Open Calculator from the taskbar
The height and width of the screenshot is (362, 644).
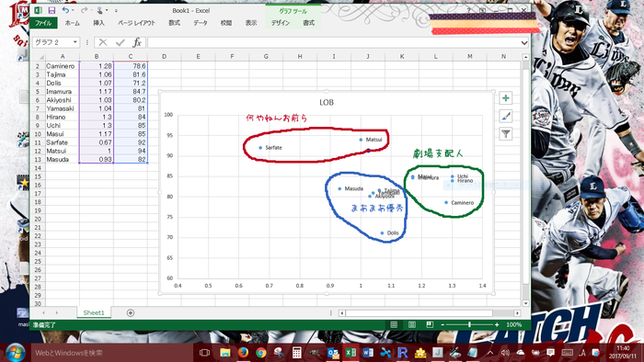click(296, 353)
